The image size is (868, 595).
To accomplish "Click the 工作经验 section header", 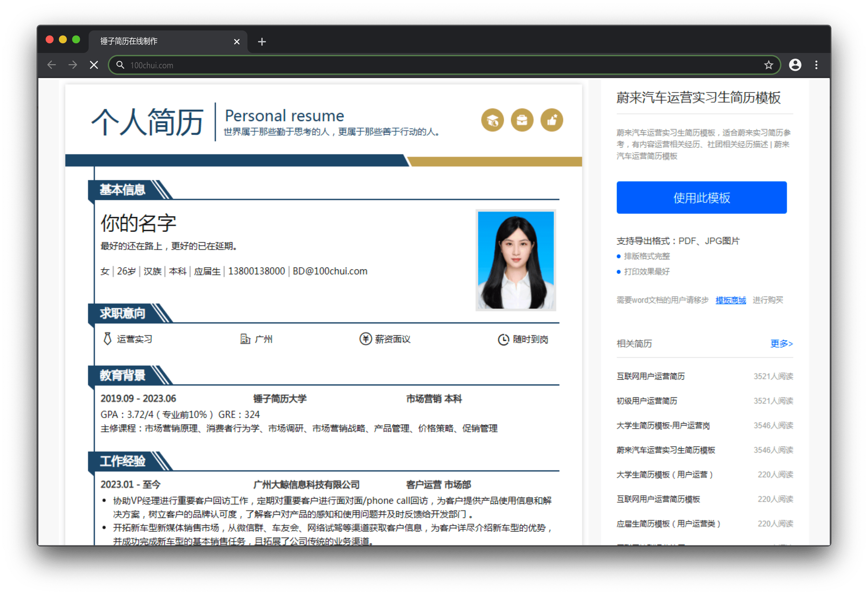I will [x=122, y=461].
